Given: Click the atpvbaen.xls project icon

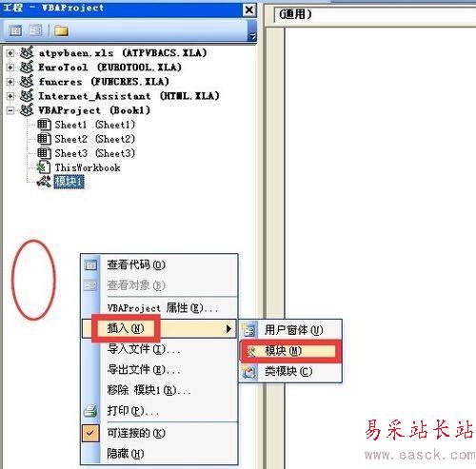Looking at the screenshot, I should [27, 52].
